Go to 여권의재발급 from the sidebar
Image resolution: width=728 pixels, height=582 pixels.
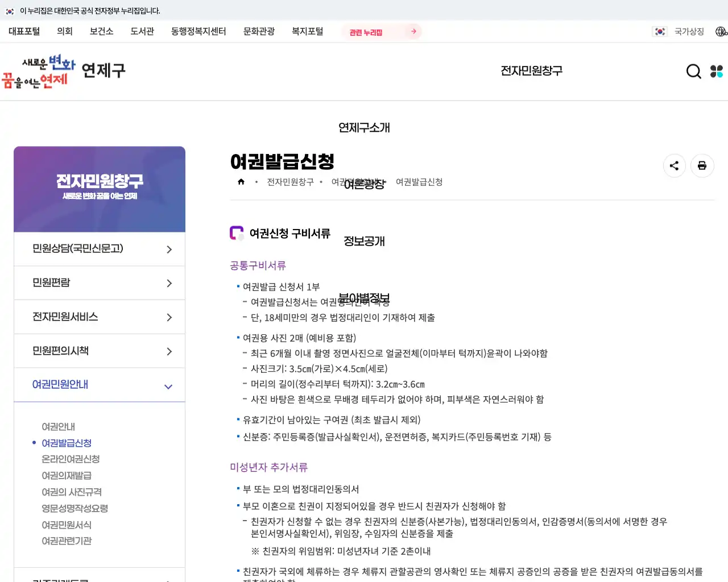[x=65, y=476]
